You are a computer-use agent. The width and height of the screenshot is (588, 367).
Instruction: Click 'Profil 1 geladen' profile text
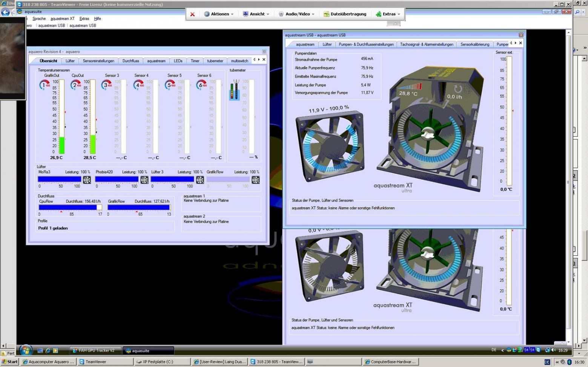coord(53,228)
